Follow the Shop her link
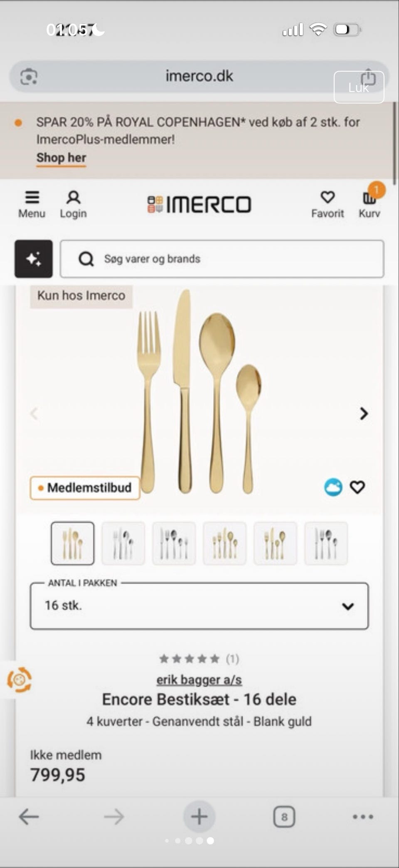 coord(62,158)
